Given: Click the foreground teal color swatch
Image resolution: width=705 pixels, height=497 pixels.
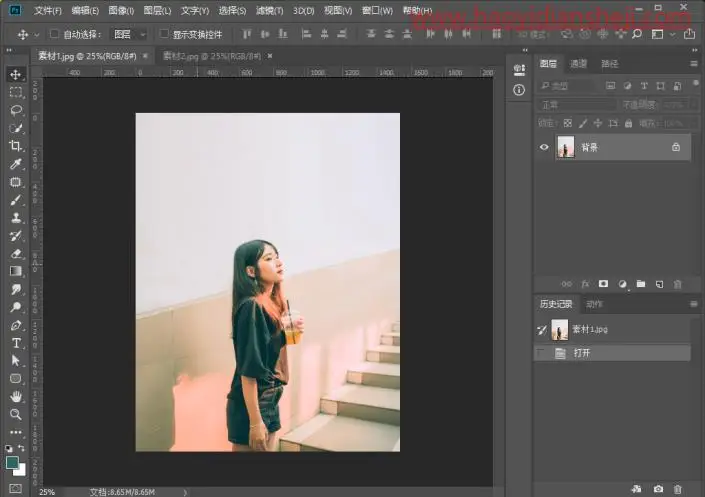Looking at the screenshot, I should click(x=12, y=462).
